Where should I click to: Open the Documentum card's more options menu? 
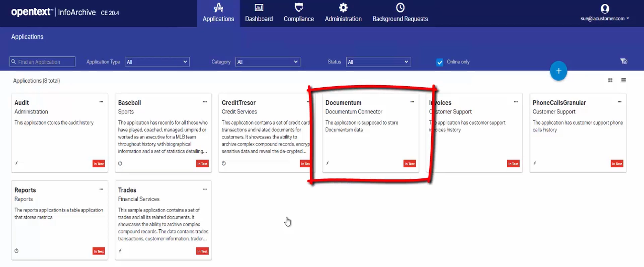pyautogui.click(x=412, y=102)
